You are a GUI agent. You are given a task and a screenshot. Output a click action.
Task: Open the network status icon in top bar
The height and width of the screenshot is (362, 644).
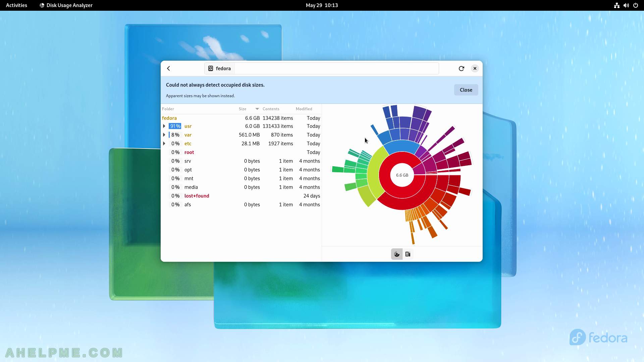617,5
